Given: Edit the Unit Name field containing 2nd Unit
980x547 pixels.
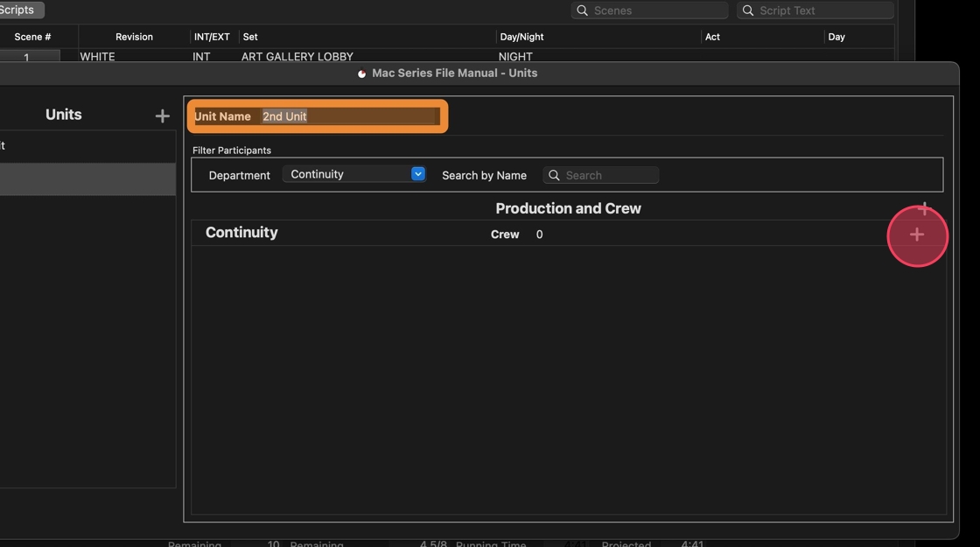Looking at the screenshot, I should point(349,116).
